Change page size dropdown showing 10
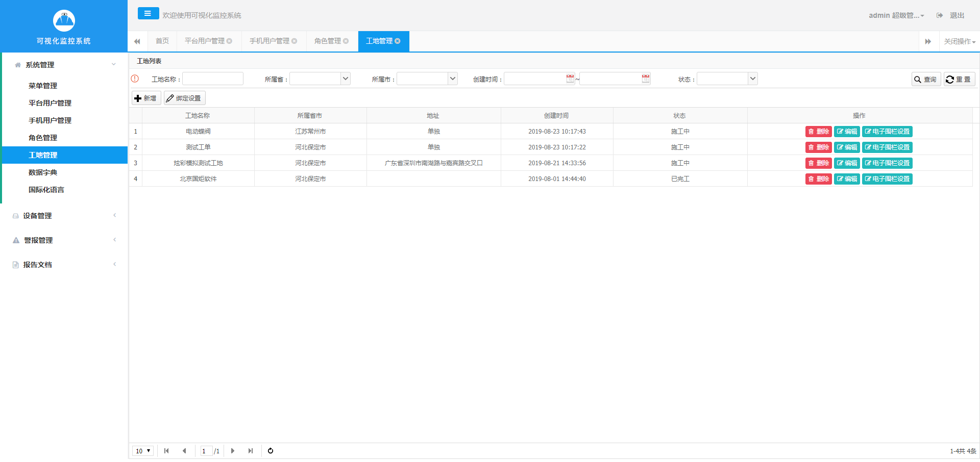This screenshot has width=980, height=462. [143, 451]
